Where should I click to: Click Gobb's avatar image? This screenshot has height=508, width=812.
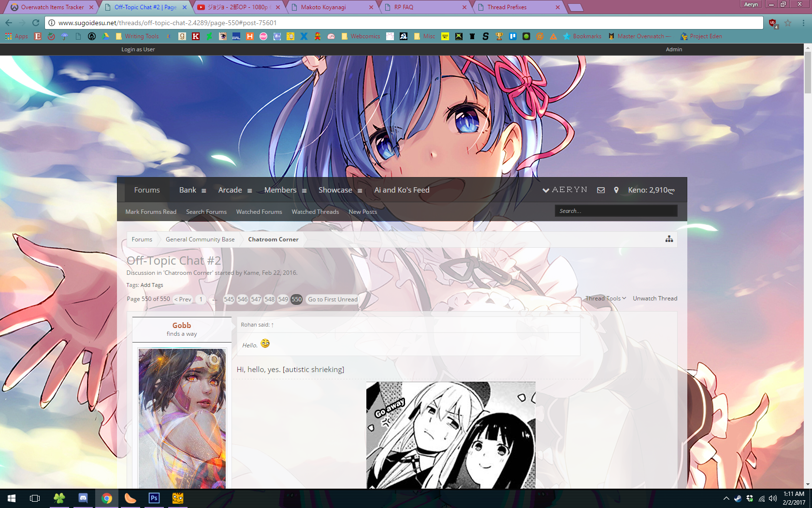(182, 418)
